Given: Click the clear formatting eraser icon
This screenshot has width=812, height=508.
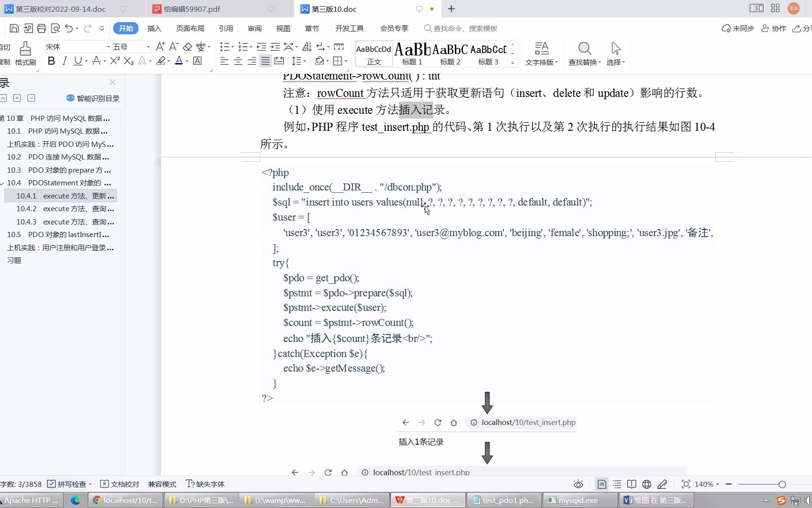Looking at the screenshot, I should [x=187, y=47].
